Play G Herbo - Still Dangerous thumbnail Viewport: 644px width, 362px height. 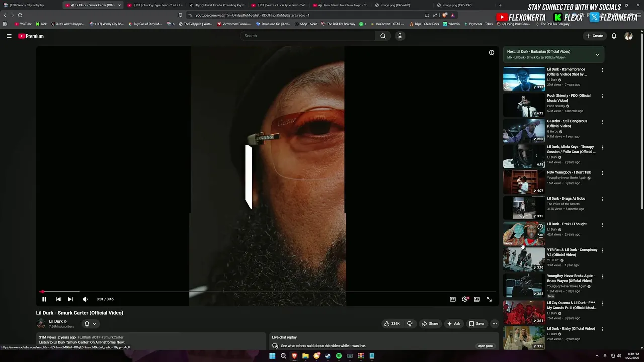pyautogui.click(x=524, y=131)
